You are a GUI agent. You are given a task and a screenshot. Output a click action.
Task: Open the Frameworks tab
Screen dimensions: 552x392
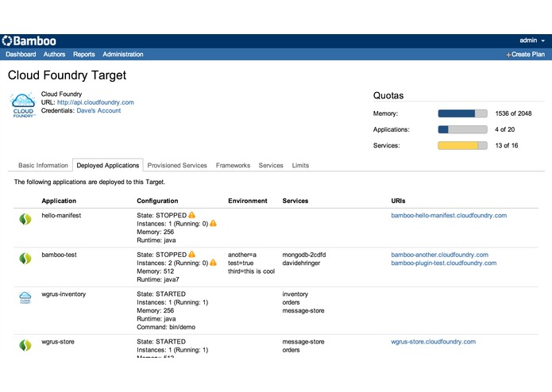click(x=233, y=165)
